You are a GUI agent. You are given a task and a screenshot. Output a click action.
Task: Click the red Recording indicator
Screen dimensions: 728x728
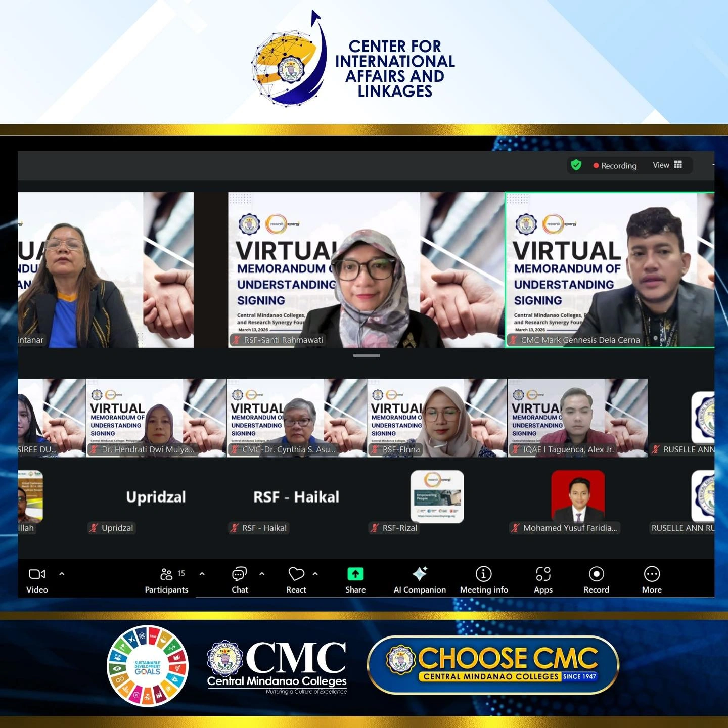click(615, 165)
